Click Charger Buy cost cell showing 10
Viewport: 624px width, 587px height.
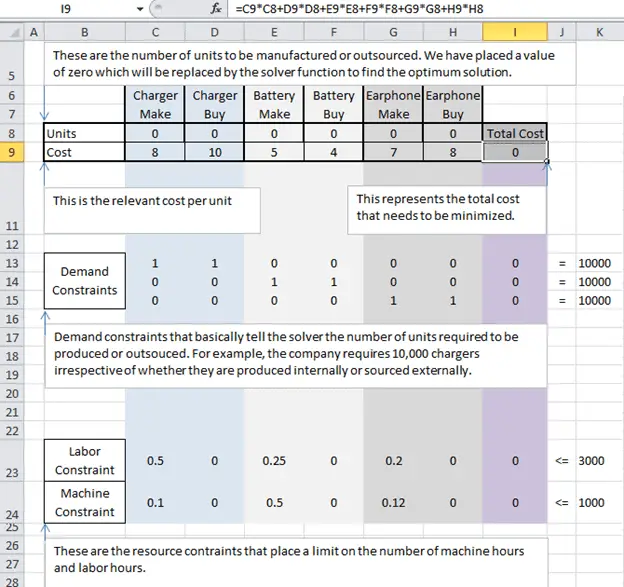click(214, 152)
